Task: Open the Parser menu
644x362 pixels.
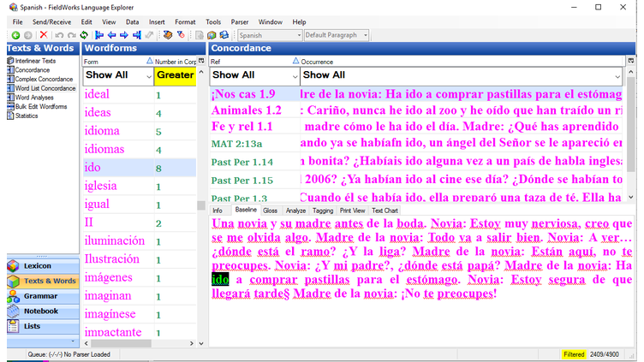Action: 240,21
